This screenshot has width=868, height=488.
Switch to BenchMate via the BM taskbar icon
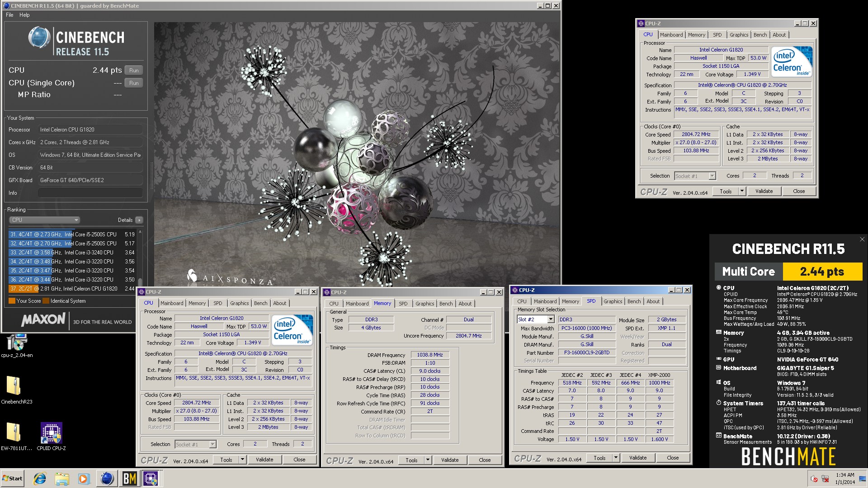[x=129, y=479]
